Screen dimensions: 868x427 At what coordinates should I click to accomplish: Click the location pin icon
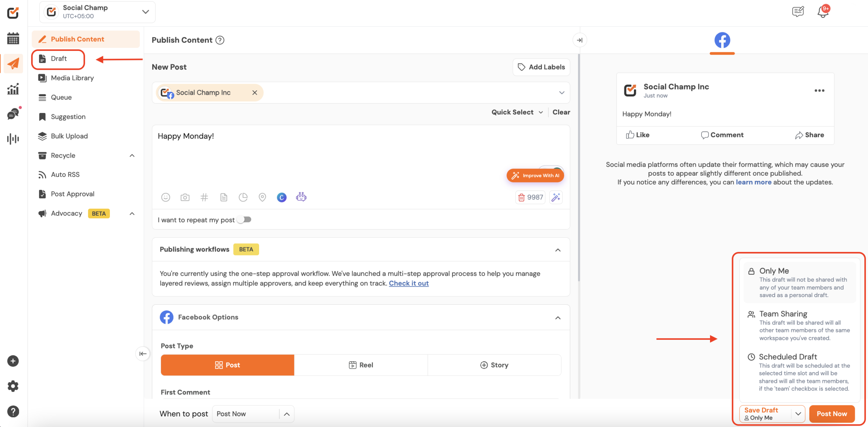(262, 197)
